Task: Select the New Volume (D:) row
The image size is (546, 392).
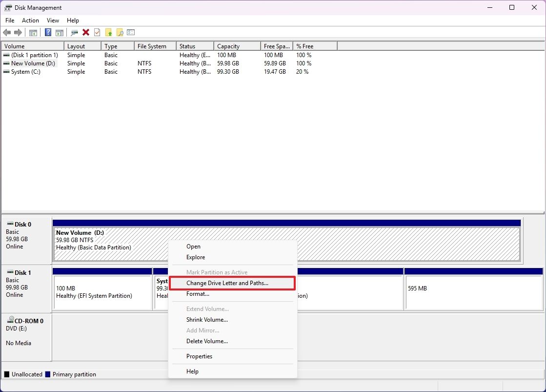Action: (32, 63)
